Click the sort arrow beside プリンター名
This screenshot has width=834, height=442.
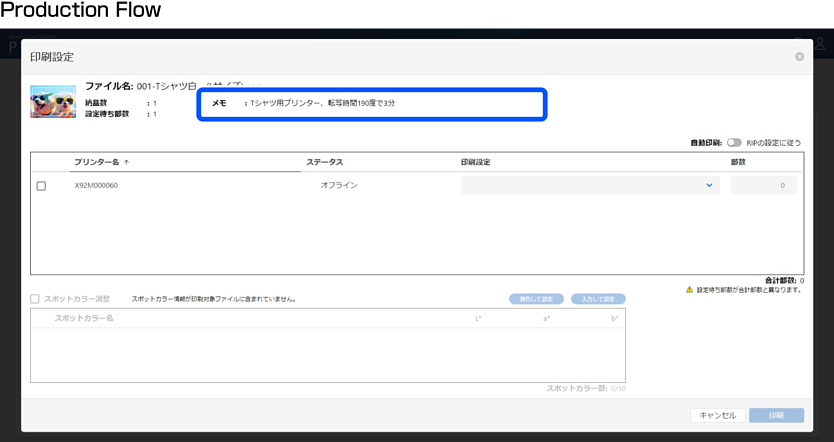[x=126, y=162]
